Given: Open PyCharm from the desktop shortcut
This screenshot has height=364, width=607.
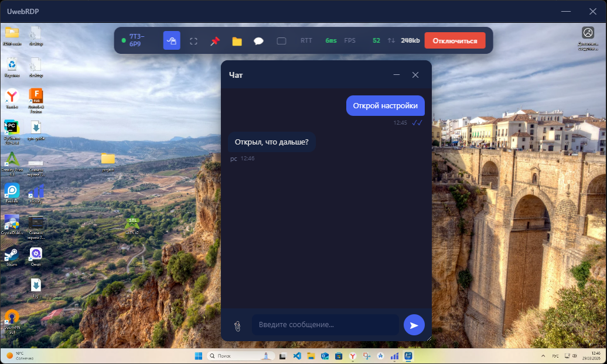Looking at the screenshot, I should pos(12,128).
